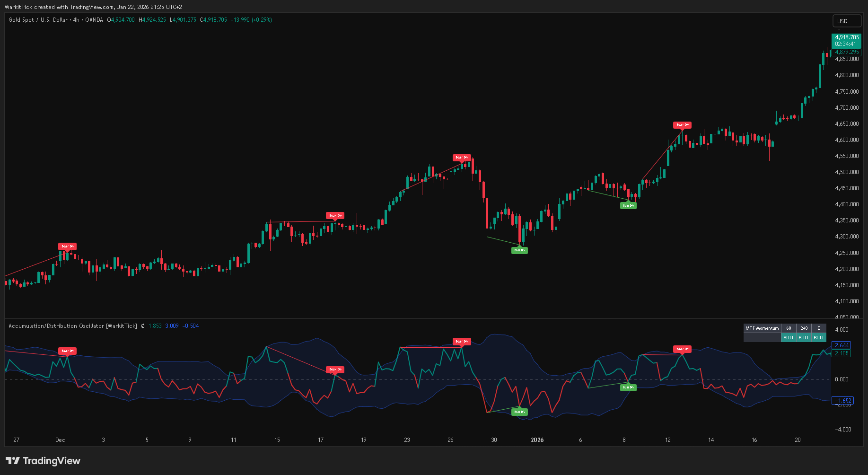This screenshot has width=868, height=475.
Task: Click the 4,879.295 price axis label
Action: point(846,52)
